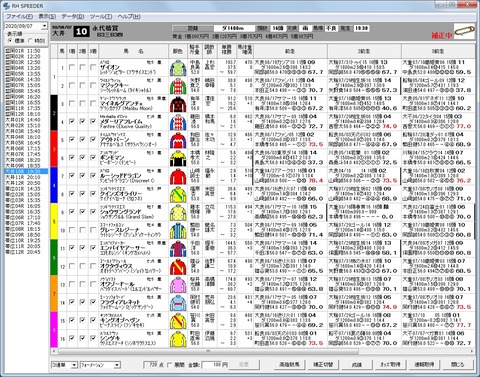
Task: Click the 前走 column header
Action: click(x=290, y=51)
